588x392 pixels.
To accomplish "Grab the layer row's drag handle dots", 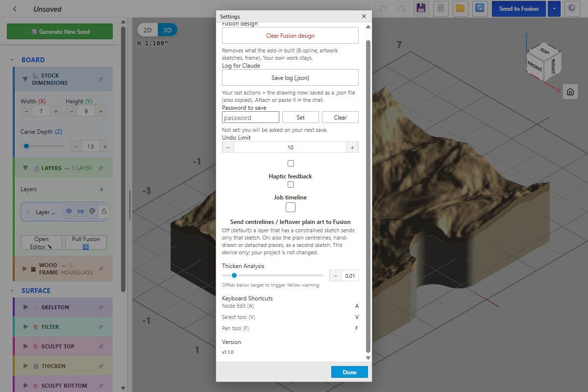I will [28, 212].
